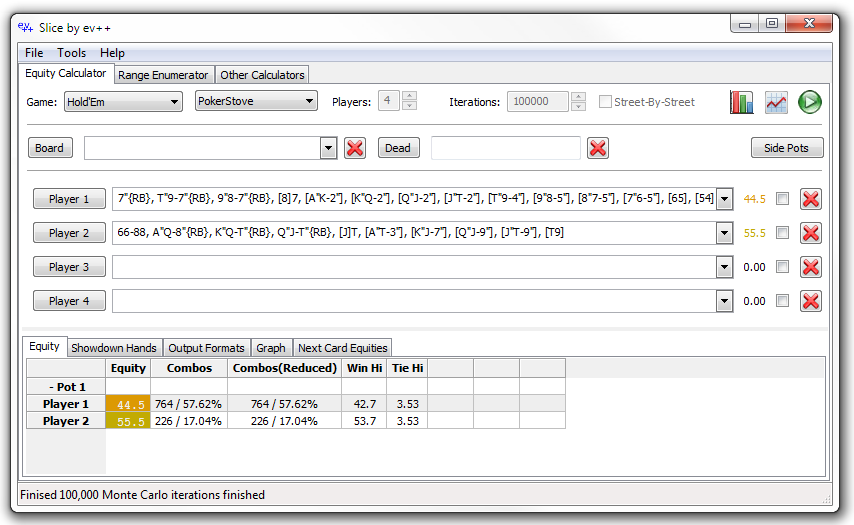Select the Equity results tab
This screenshot has height=525, width=854.
coord(44,346)
